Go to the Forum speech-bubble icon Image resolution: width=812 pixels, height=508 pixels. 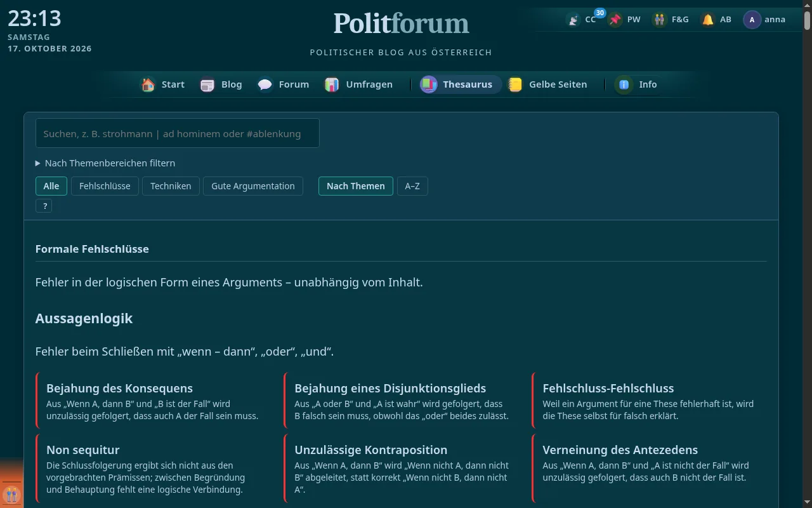click(x=265, y=84)
